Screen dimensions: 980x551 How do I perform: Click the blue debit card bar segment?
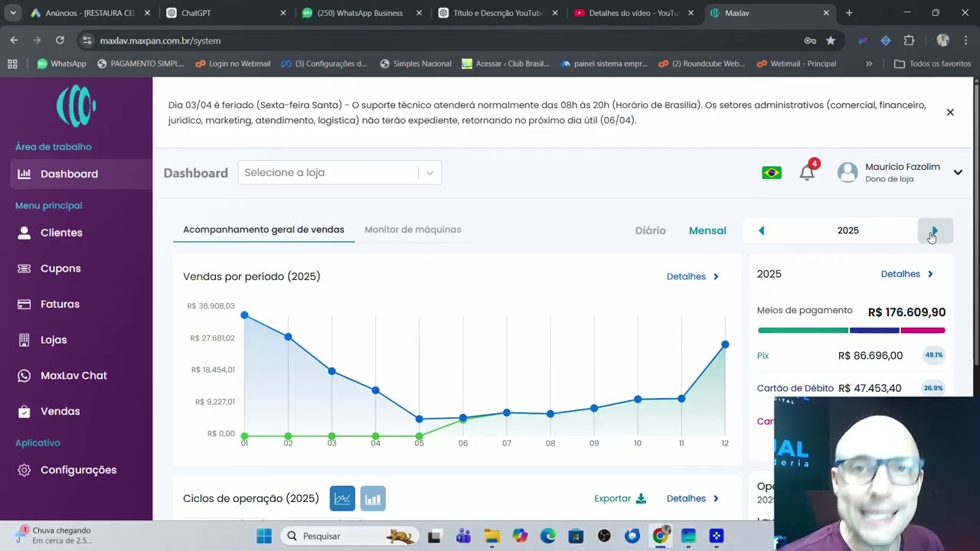coord(874,331)
